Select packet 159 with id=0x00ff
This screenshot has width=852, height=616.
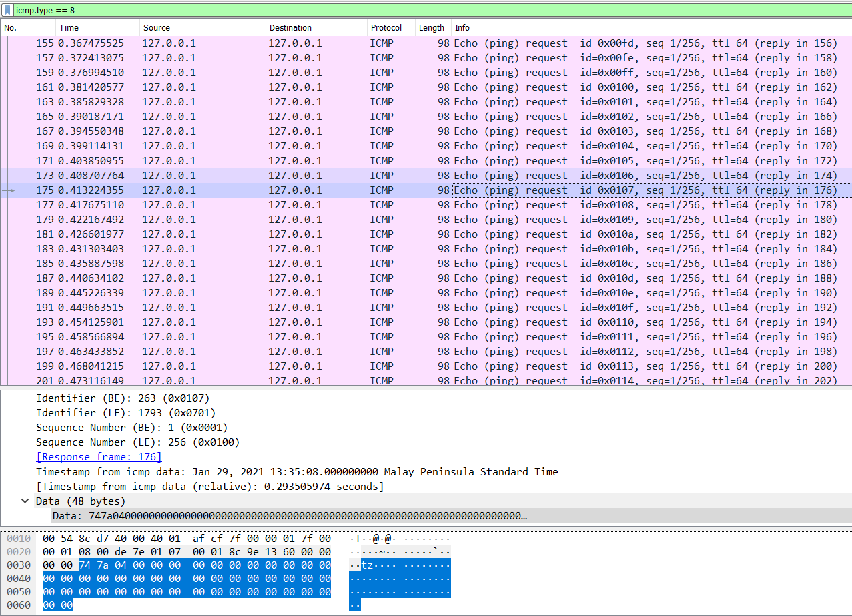426,73
